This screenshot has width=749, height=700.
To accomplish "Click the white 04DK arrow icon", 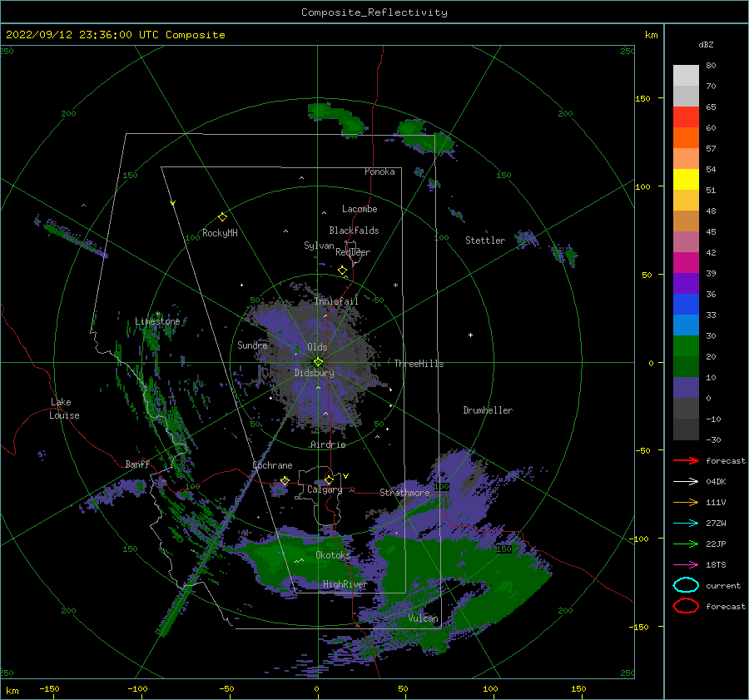I will click(x=686, y=482).
